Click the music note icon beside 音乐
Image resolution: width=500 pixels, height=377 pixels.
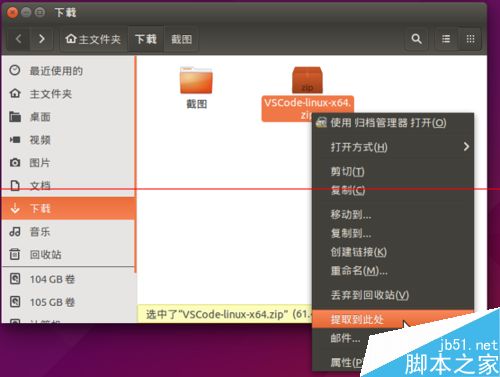[x=15, y=231]
